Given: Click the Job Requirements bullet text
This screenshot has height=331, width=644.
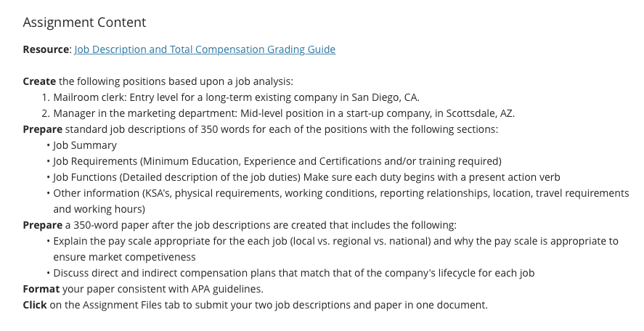Looking at the screenshot, I should coord(277,161).
